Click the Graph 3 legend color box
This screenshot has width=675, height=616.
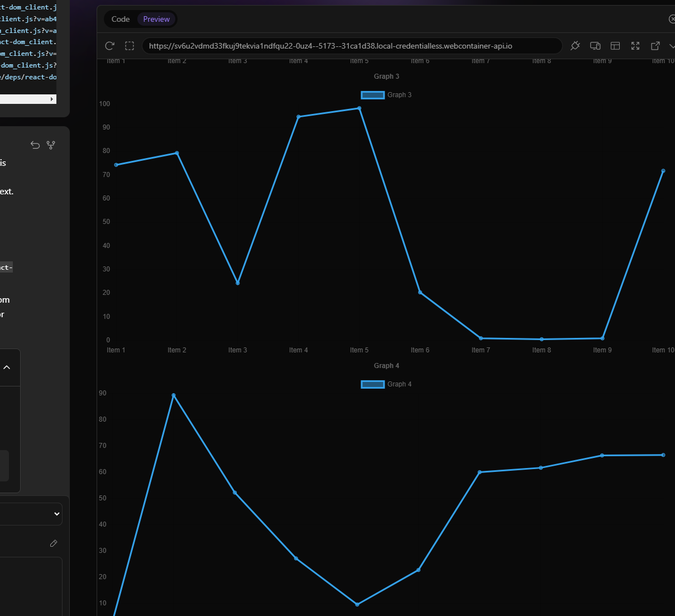point(372,95)
